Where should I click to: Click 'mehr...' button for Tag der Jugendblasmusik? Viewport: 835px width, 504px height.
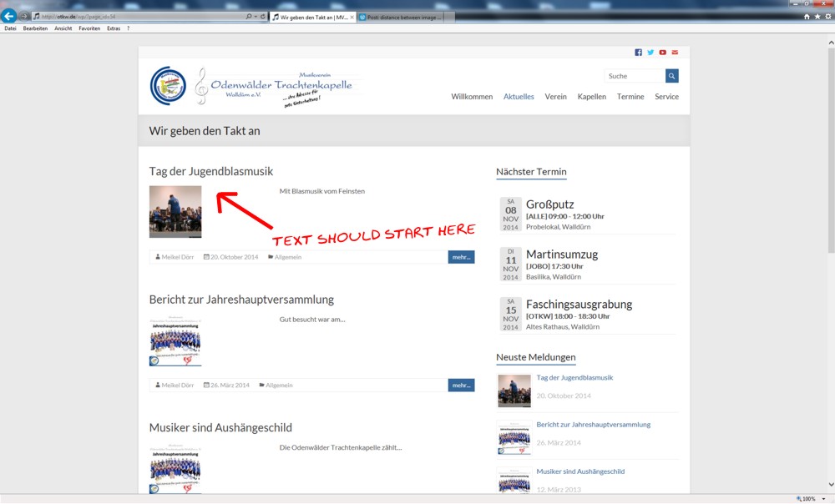click(x=461, y=257)
